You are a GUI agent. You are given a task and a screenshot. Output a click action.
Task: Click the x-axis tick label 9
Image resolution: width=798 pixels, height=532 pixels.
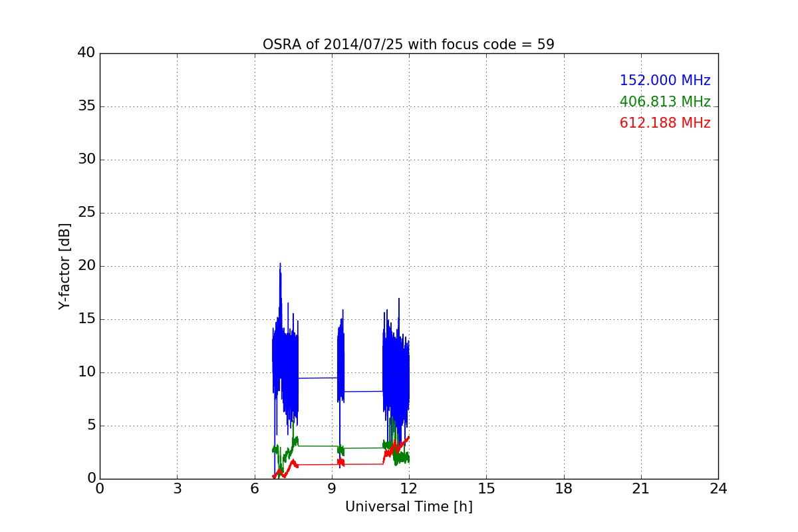click(331, 489)
